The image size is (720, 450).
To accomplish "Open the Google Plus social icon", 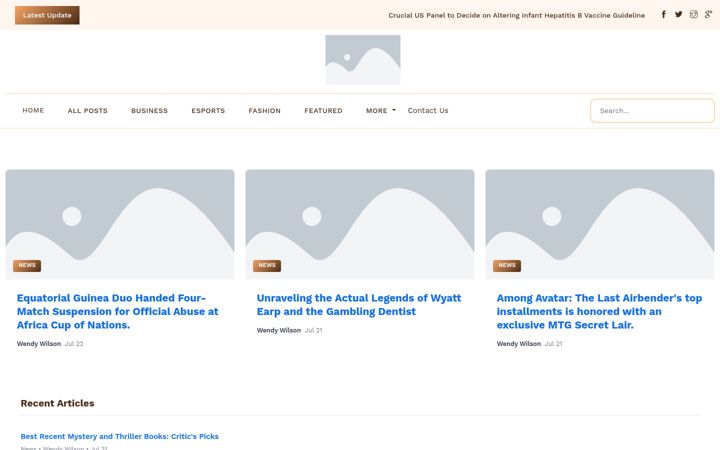I will (709, 15).
